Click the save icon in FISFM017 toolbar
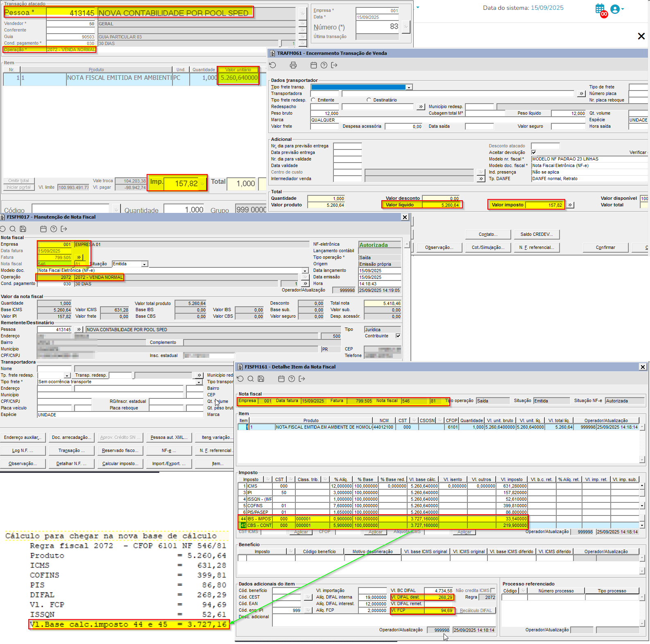Screen dimensions: 650x644 (23, 229)
